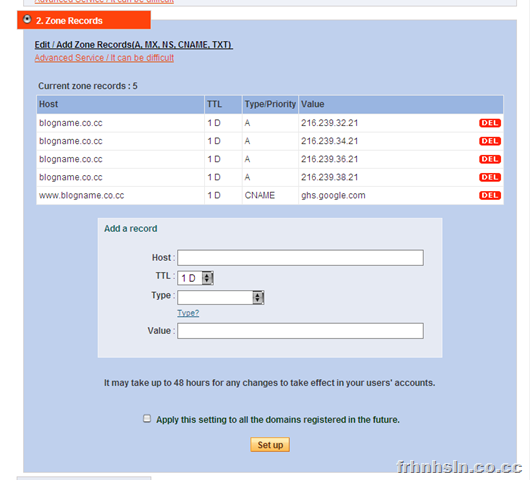530x480 pixels.
Task: Select Current zone records : 5 text
Action: click(88, 86)
